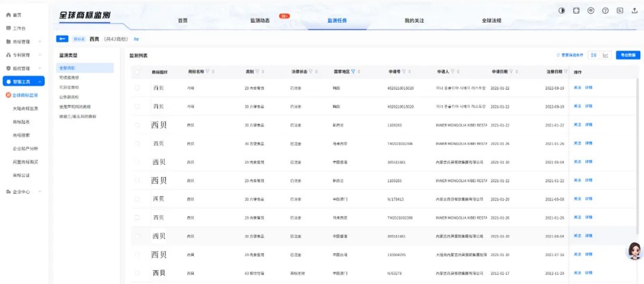This screenshot has width=644, height=284.
Task: Switch to list view icon beside the chart icon
Action: click(594, 55)
